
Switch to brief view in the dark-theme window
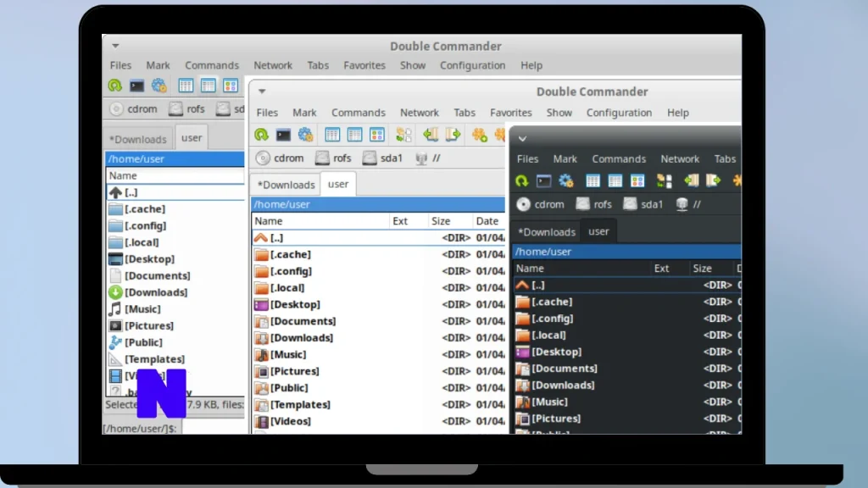593,181
